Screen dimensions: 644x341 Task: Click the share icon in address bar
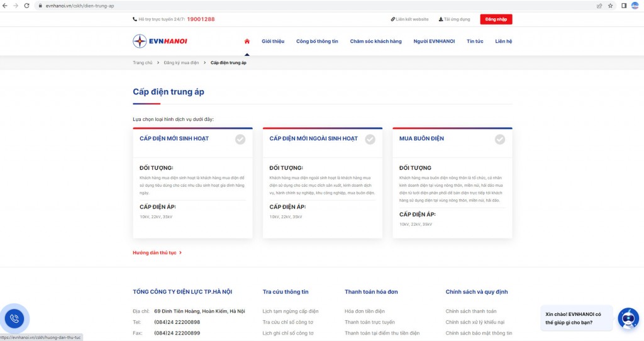[599, 6]
